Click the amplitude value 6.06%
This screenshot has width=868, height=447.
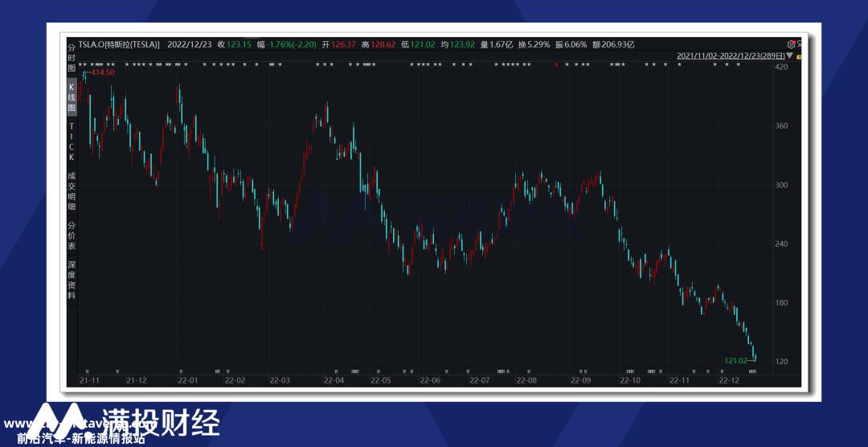tap(575, 44)
